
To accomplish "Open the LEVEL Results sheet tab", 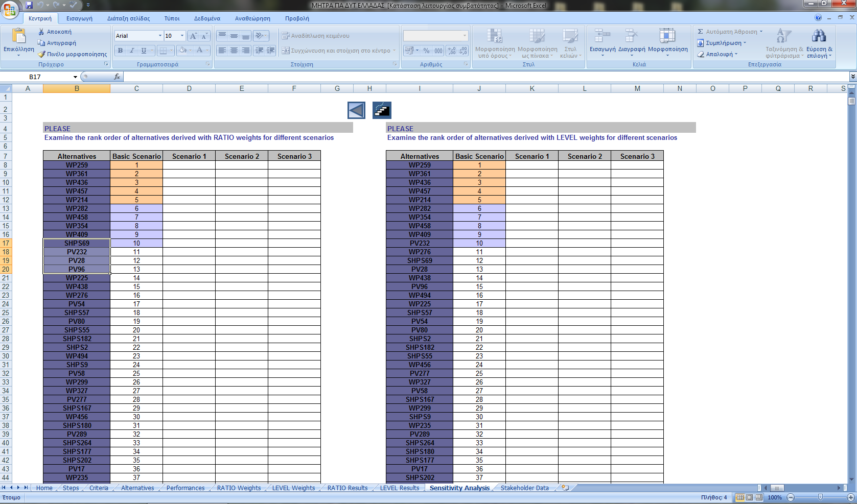I will (399, 488).
